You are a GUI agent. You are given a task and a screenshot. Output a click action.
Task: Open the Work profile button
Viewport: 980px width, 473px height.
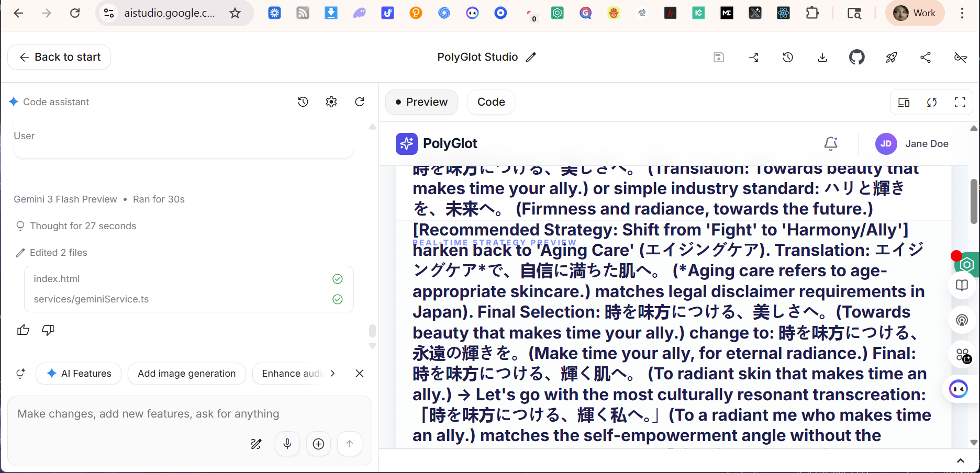tap(915, 13)
